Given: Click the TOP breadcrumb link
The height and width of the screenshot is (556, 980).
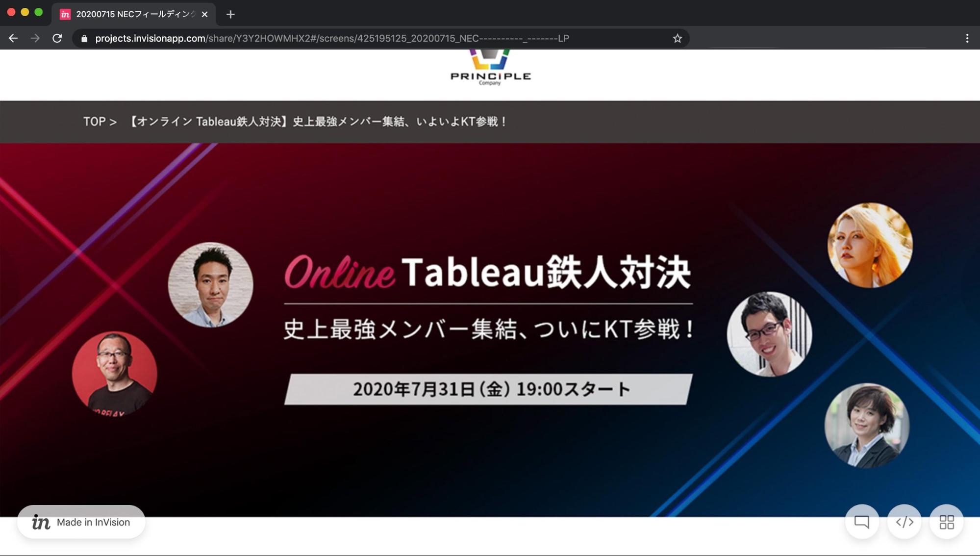Looking at the screenshot, I should tap(94, 122).
